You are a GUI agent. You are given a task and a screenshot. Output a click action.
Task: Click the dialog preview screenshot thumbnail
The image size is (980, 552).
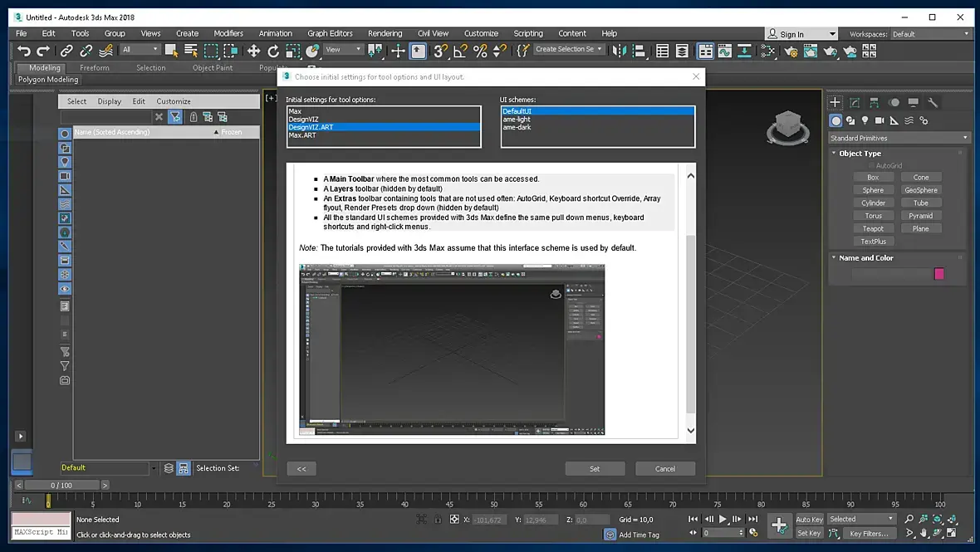pyautogui.click(x=452, y=349)
